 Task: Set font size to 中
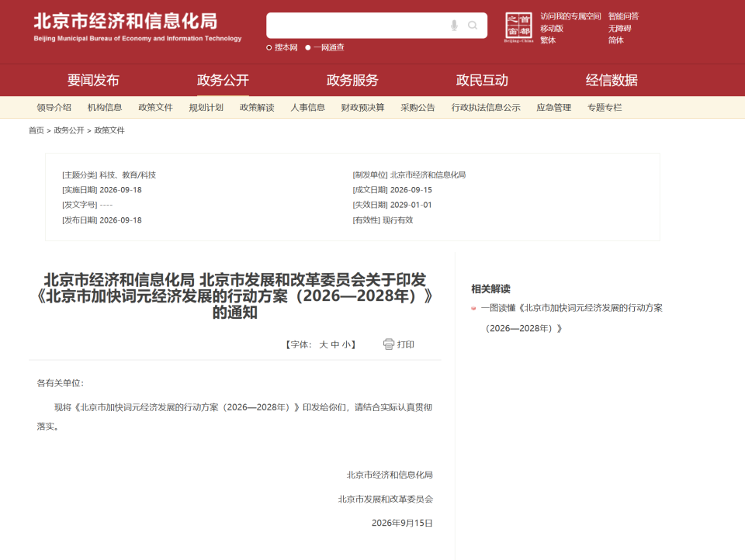(335, 344)
